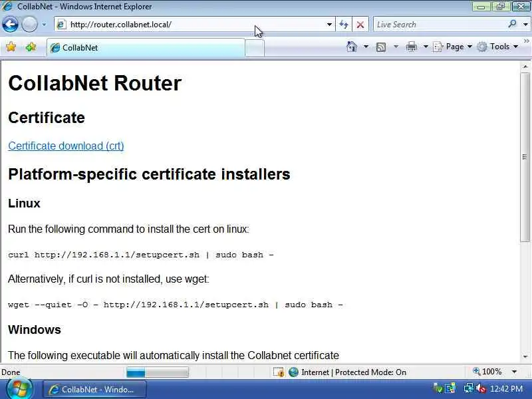Run search with the magnifier icon

click(x=512, y=24)
